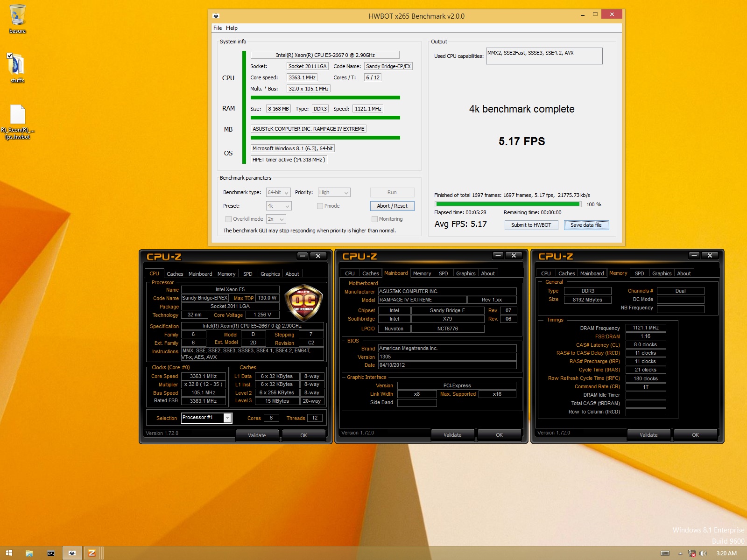Viewport: 747px width, 560px height.
Task: Open SPD tab in the Mainboard CPU-Z window
Action: (x=444, y=273)
